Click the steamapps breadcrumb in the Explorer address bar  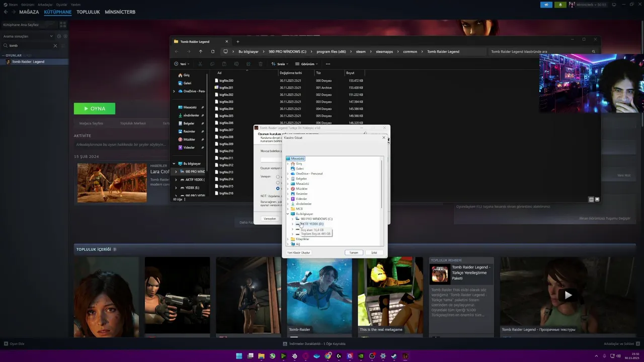384,51
